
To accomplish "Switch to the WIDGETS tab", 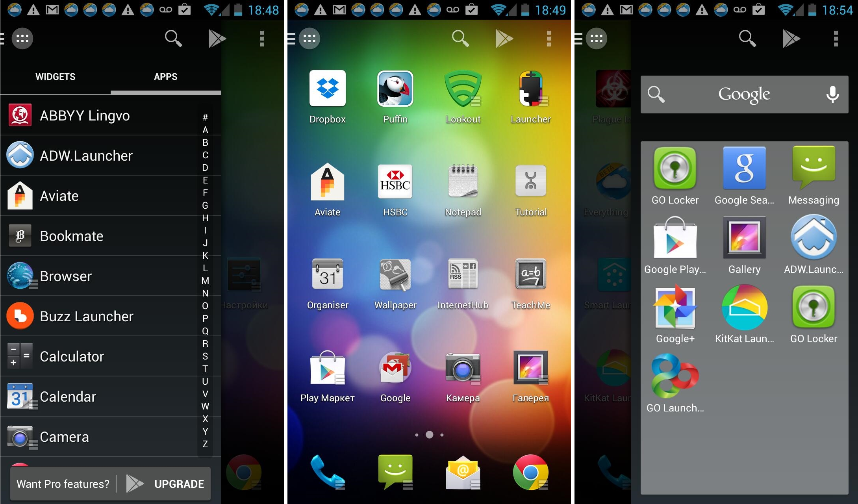I will [56, 77].
